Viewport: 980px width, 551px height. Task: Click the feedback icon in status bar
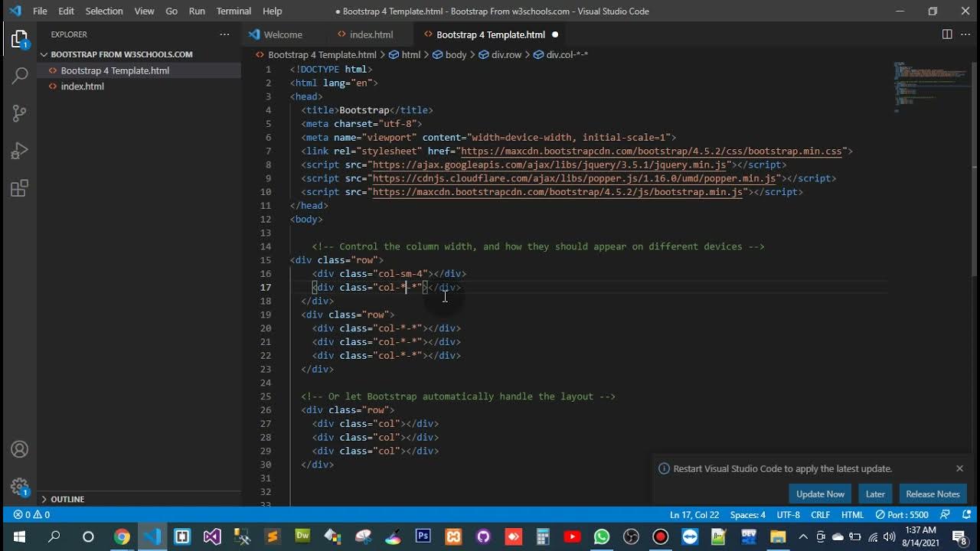point(944,515)
